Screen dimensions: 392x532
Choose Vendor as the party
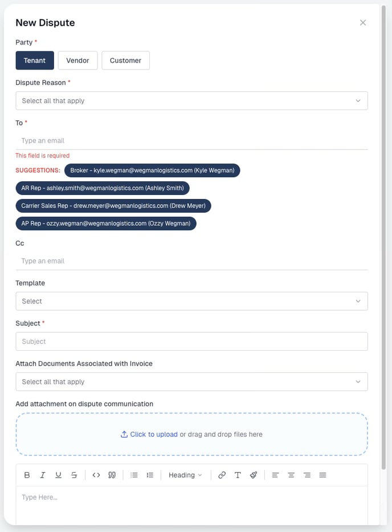point(77,60)
